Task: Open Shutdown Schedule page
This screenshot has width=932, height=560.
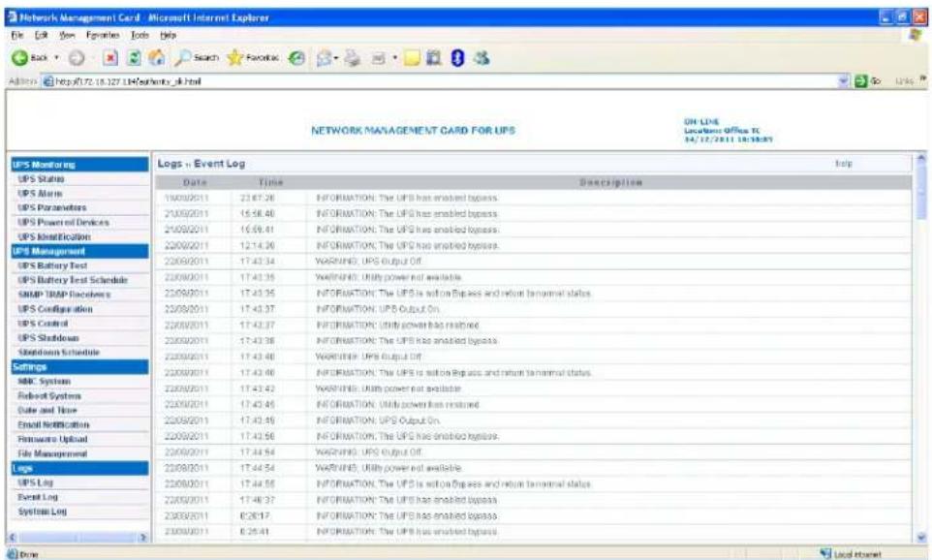Action: [x=59, y=352]
